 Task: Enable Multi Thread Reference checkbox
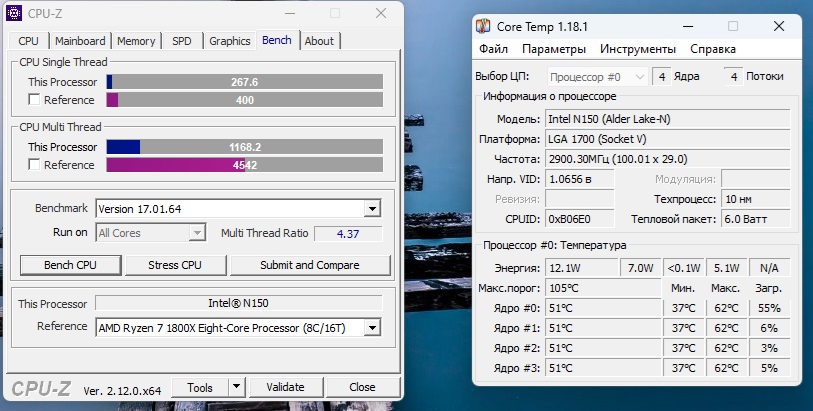coord(34,164)
